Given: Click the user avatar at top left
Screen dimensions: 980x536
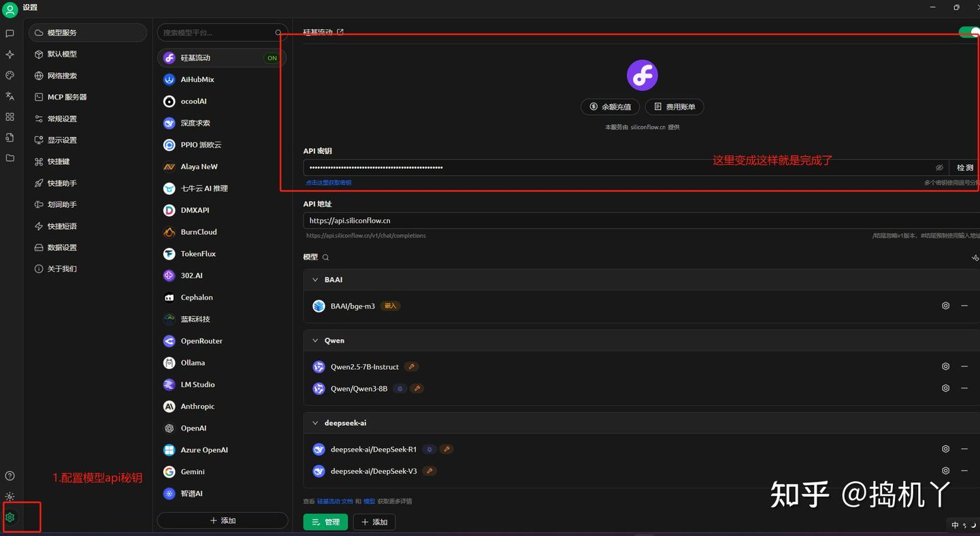Looking at the screenshot, I should point(10,10).
